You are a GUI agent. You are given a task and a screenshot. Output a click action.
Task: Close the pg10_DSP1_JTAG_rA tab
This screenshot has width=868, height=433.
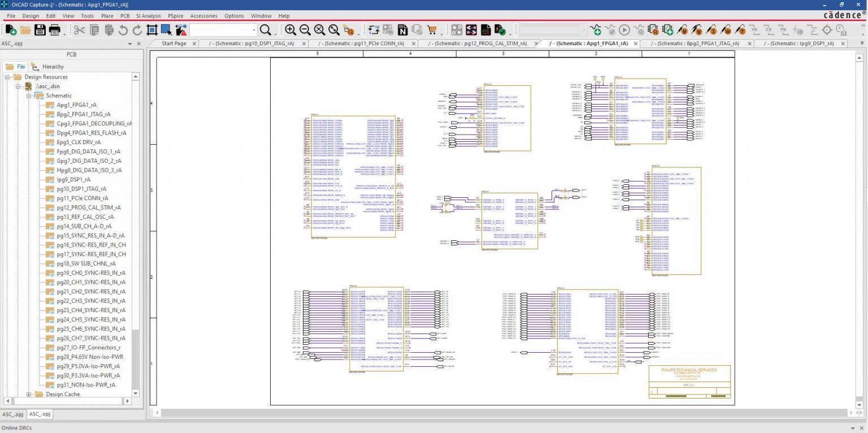[303, 44]
